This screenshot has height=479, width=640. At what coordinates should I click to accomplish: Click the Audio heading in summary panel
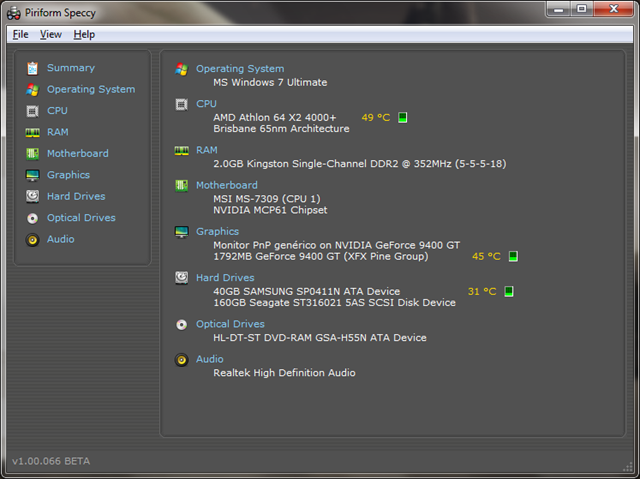[209, 359]
